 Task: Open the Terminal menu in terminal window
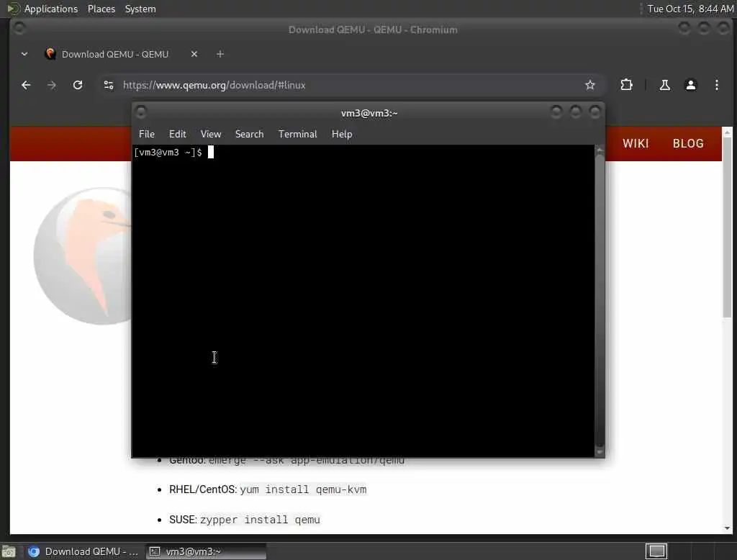tap(297, 134)
